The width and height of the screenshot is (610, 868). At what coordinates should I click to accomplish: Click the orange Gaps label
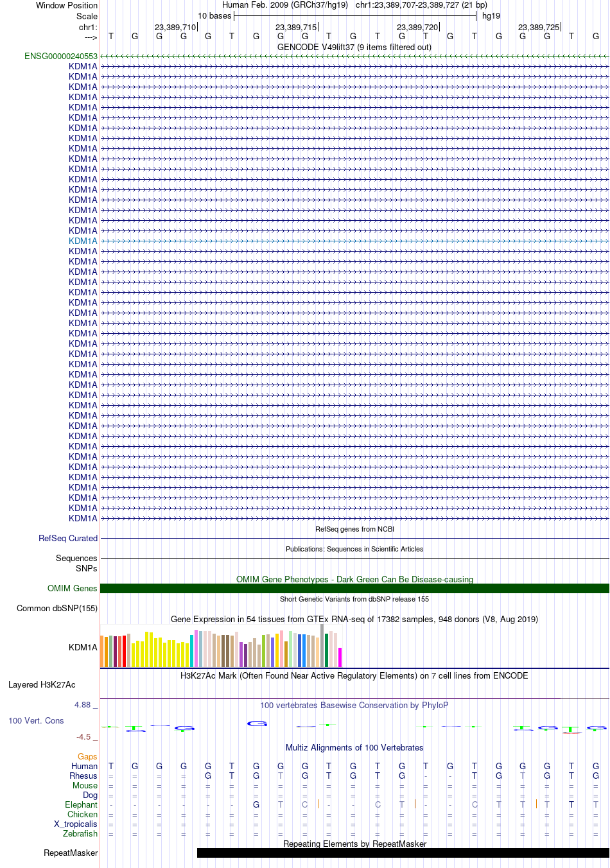pyautogui.click(x=88, y=757)
